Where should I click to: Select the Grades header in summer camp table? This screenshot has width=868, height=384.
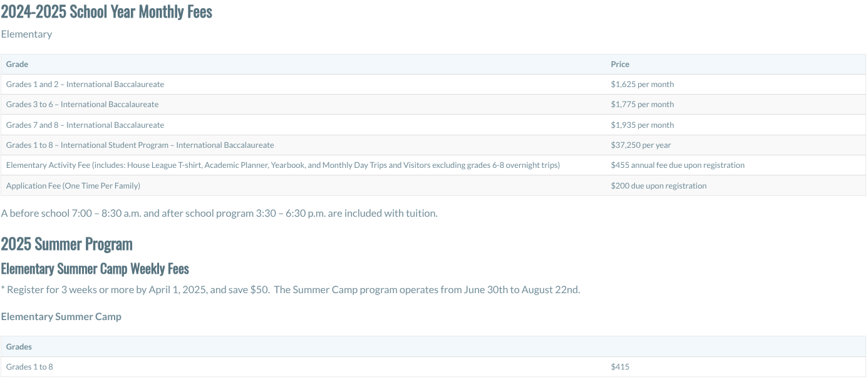click(x=19, y=346)
